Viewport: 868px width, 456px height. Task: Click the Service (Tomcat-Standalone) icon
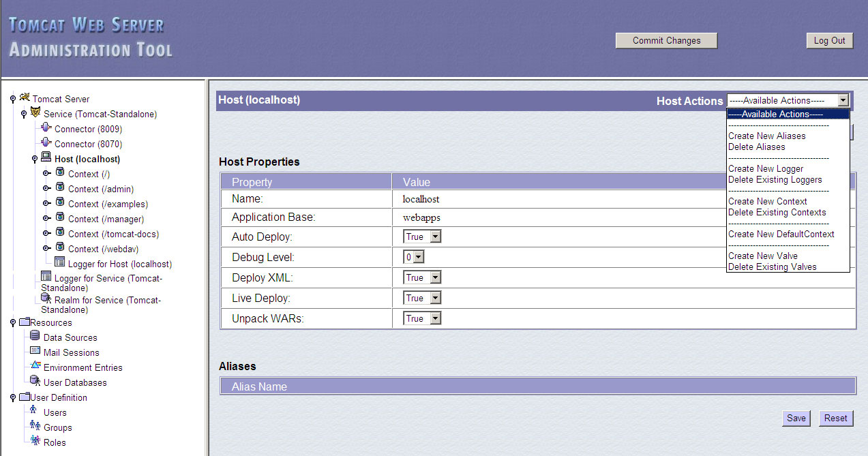coord(35,112)
